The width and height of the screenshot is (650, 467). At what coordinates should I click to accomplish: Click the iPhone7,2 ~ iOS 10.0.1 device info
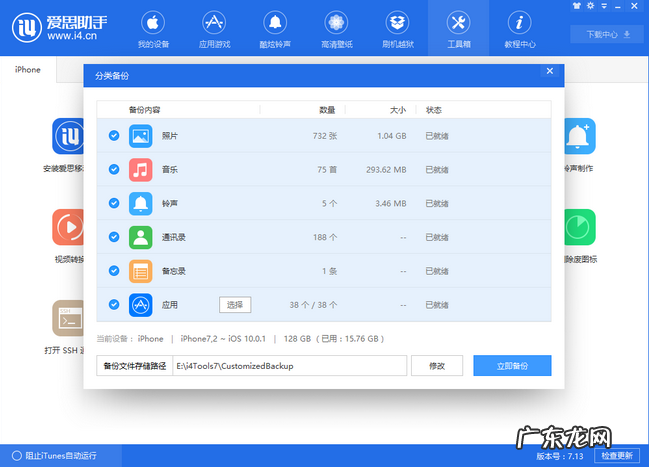[x=223, y=339]
